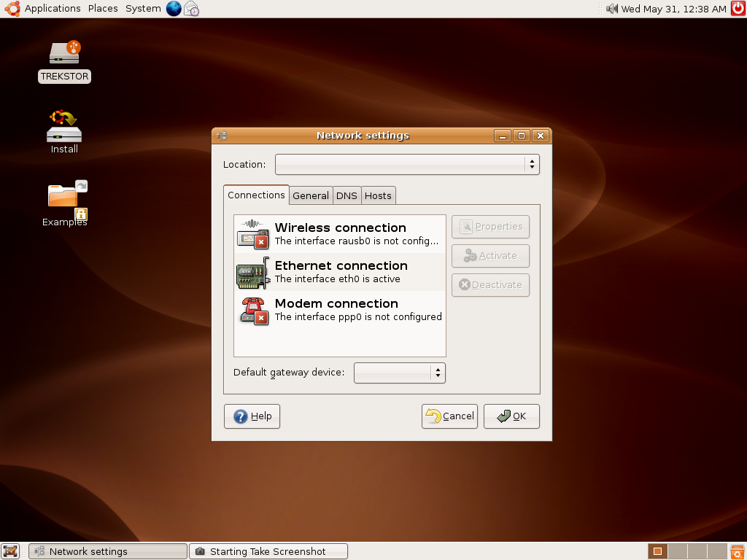Click the volume speaker icon
This screenshot has height=560, width=747.
point(612,9)
